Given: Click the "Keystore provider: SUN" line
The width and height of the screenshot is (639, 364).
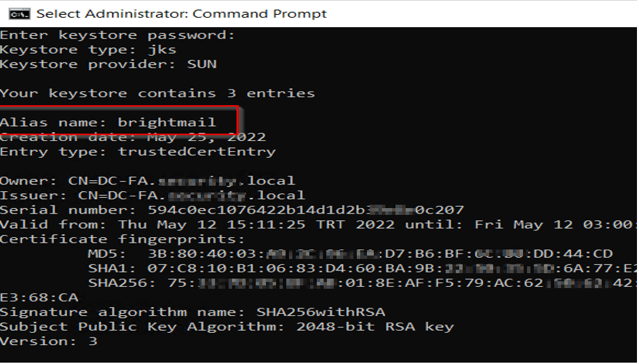Looking at the screenshot, I should (x=108, y=65).
